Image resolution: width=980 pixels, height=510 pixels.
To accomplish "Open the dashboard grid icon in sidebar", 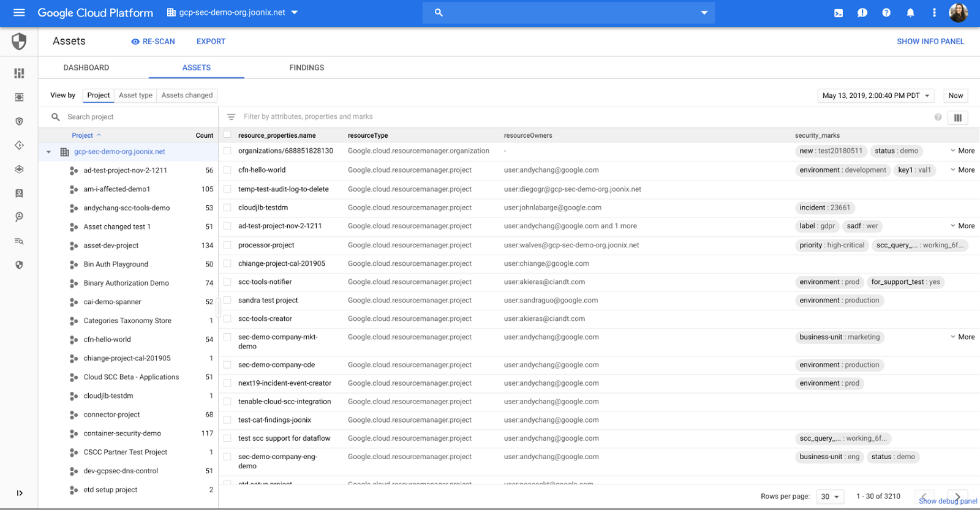I will (19, 73).
